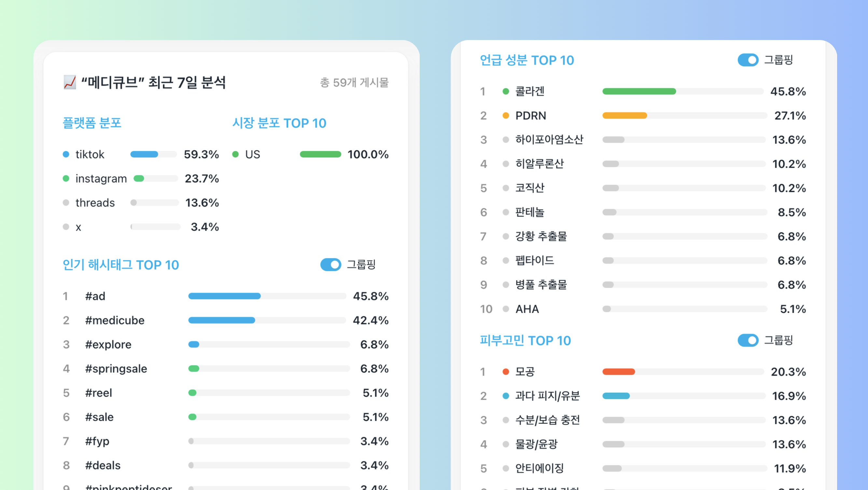The width and height of the screenshot is (868, 490).
Task: Click the green dot beside 콜라겐
Action: (x=505, y=91)
